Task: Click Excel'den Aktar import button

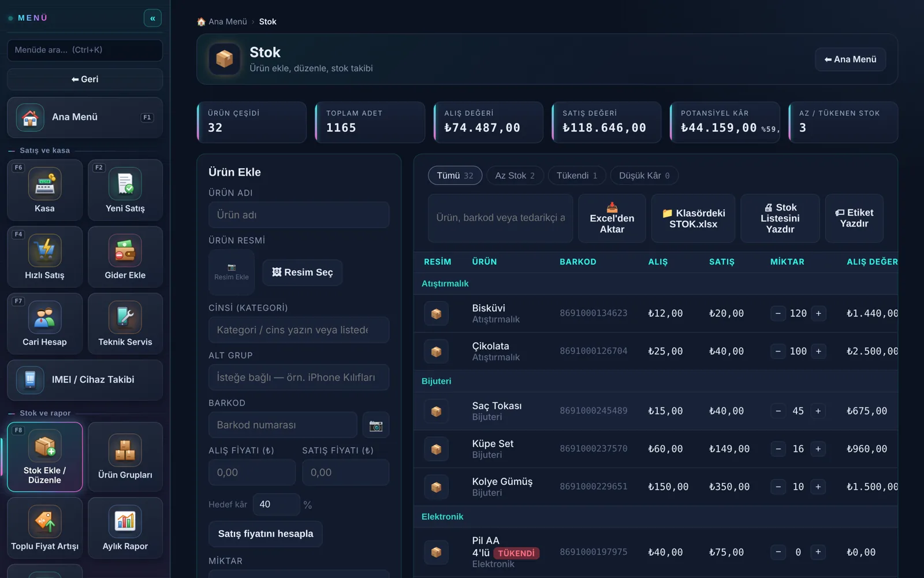Action: pyautogui.click(x=612, y=218)
